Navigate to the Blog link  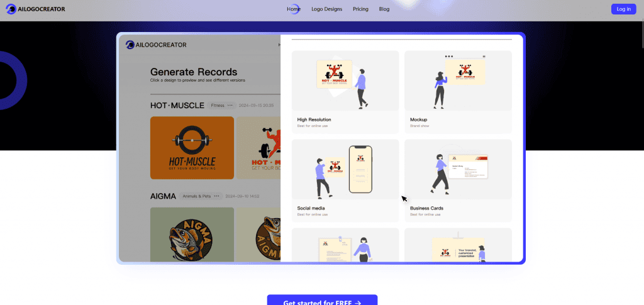[x=384, y=9]
